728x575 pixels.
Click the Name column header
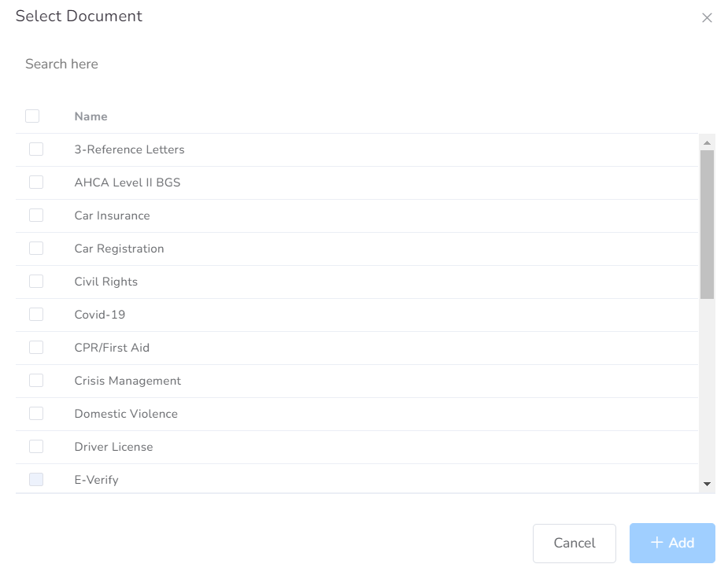pyautogui.click(x=91, y=116)
